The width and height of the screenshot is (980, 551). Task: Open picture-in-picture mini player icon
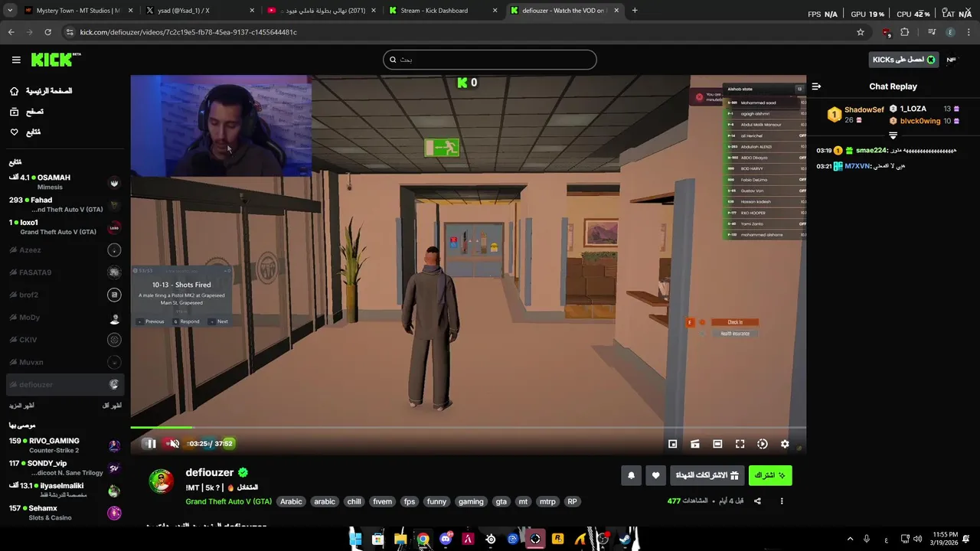coord(672,444)
